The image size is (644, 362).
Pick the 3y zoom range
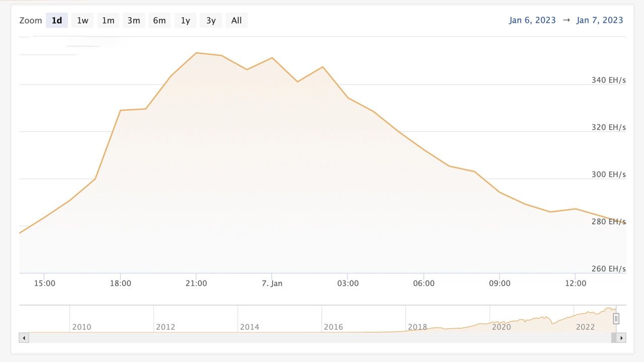[x=211, y=21]
